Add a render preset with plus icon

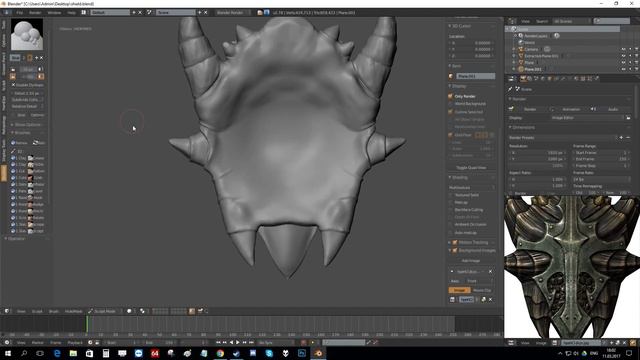pyautogui.click(x=621, y=138)
